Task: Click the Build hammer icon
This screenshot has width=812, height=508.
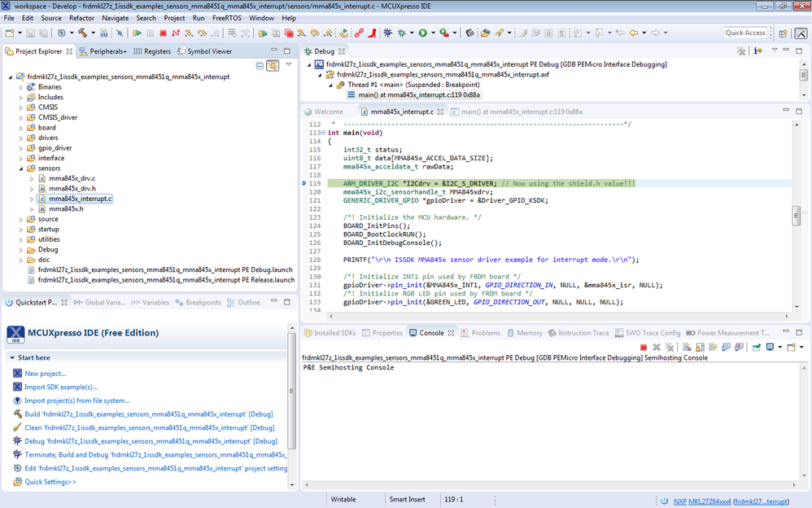Action: click(82, 33)
